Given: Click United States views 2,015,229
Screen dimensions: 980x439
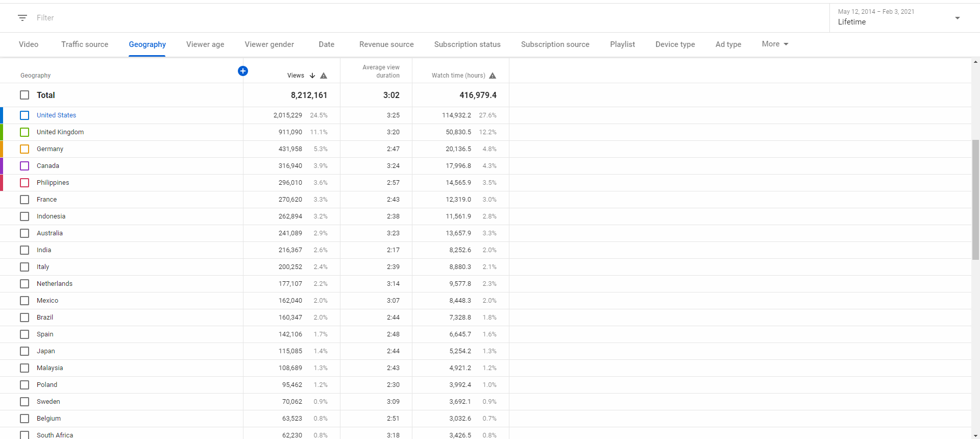Looking at the screenshot, I should [288, 115].
